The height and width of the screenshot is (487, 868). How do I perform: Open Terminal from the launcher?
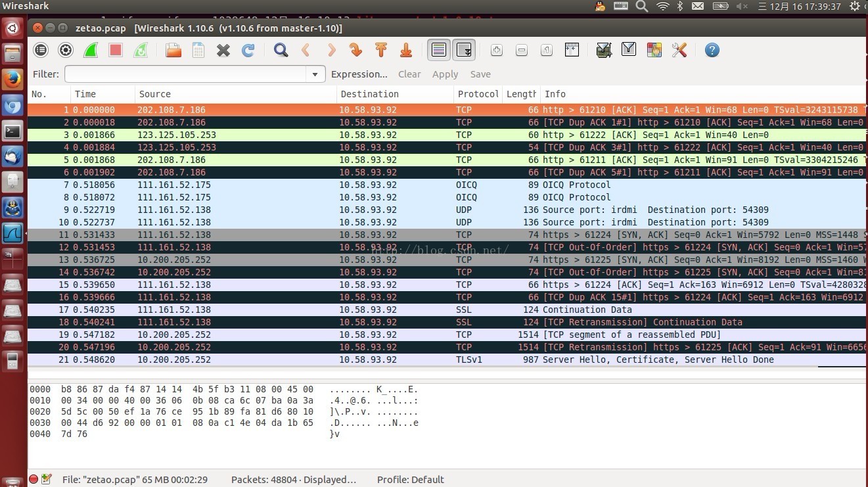12,131
